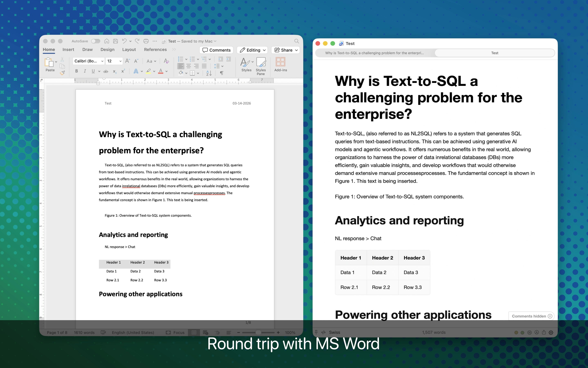Click the share icon in the preview window footer
This screenshot has height=368, width=588.
click(x=544, y=332)
